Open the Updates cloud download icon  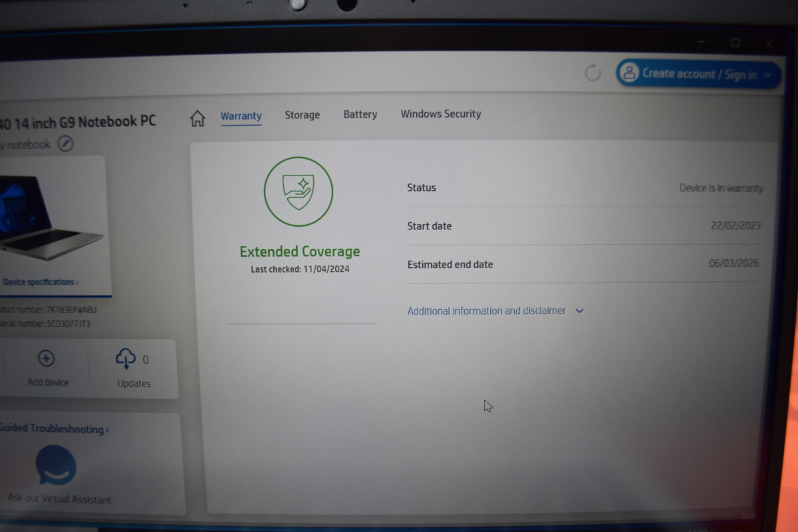(126, 358)
